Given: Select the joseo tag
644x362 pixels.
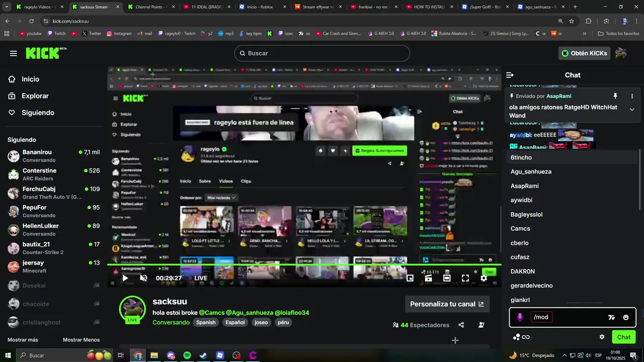Looking at the screenshot, I should coord(261,322).
